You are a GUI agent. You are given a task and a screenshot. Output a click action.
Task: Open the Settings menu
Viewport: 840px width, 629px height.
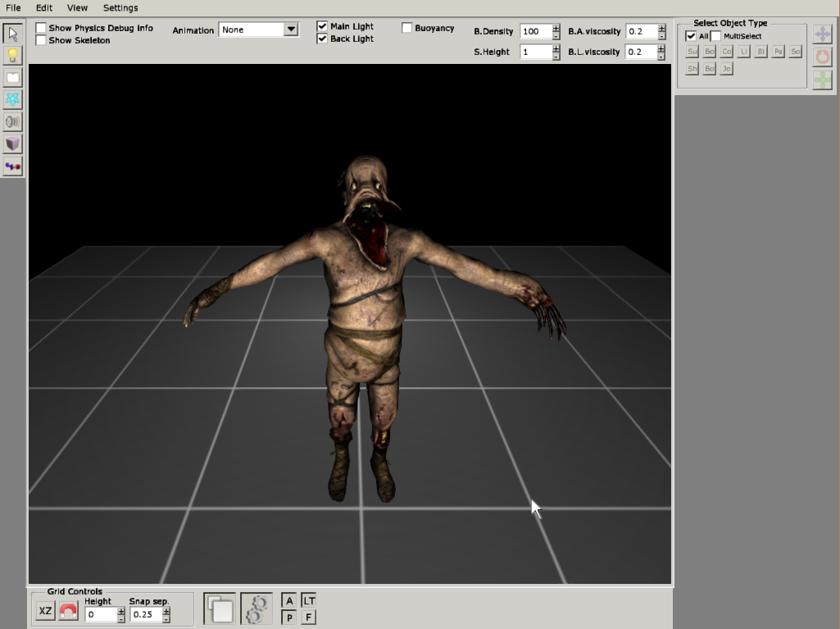(x=120, y=7)
